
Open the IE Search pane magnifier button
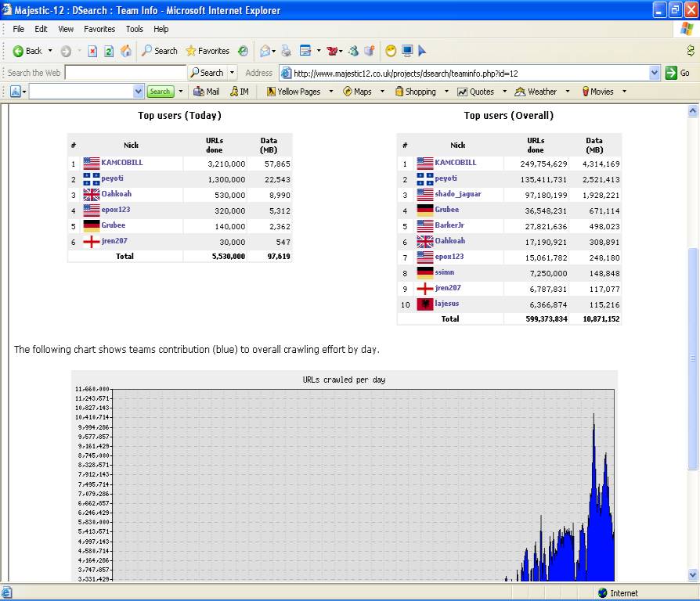click(160, 51)
